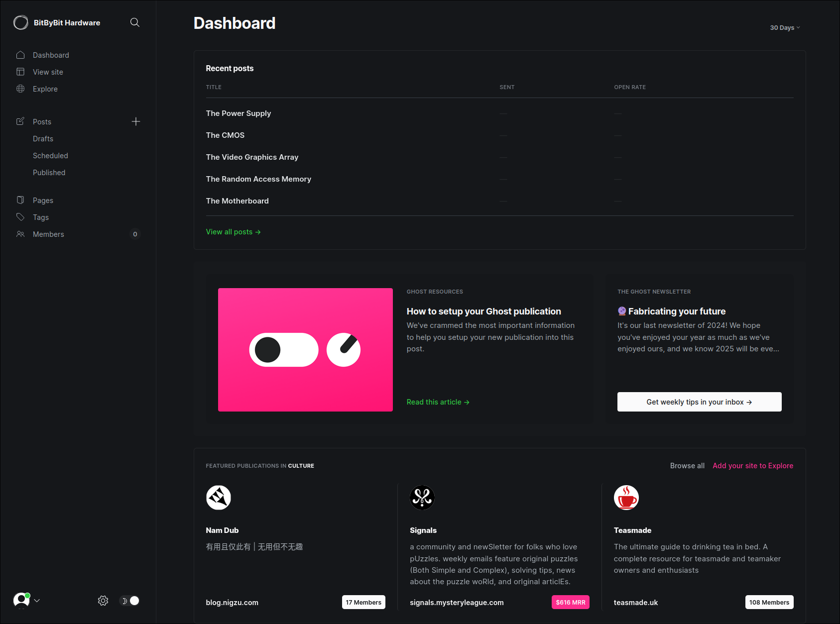Open the Drafts posts list
Image resolution: width=840 pixels, height=624 pixels.
(x=43, y=139)
